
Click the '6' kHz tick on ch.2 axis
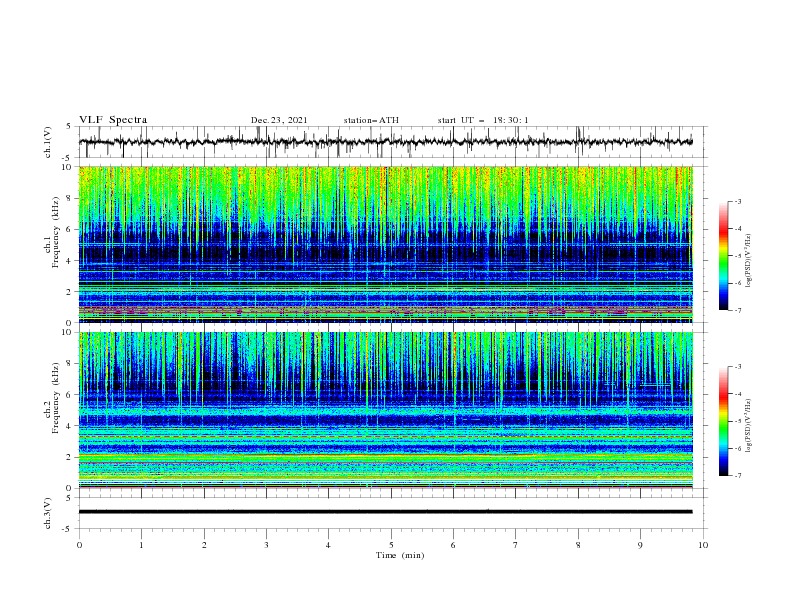point(70,395)
